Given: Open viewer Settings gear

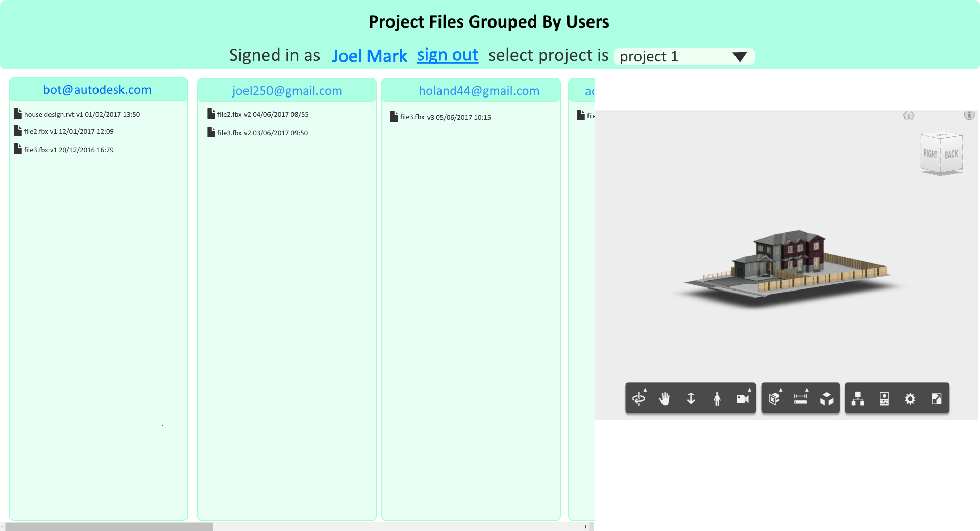Looking at the screenshot, I should [910, 398].
